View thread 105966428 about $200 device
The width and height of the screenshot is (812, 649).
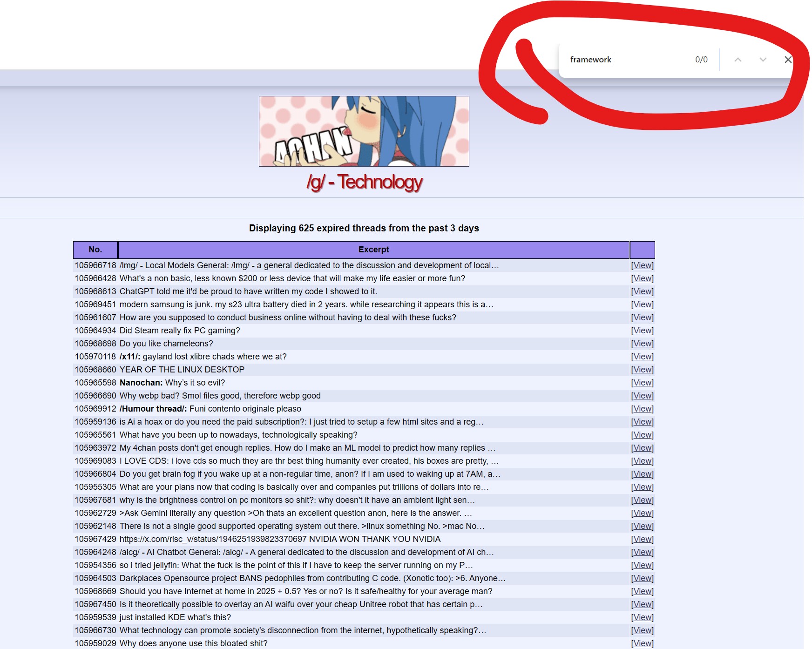click(643, 278)
